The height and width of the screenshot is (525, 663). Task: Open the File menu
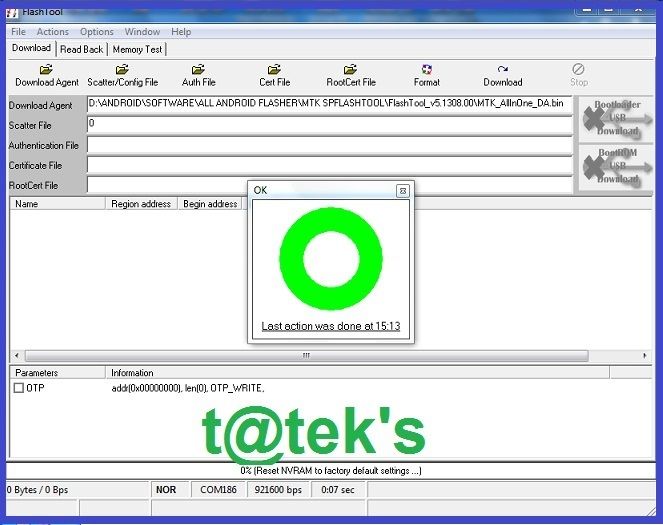(x=18, y=32)
